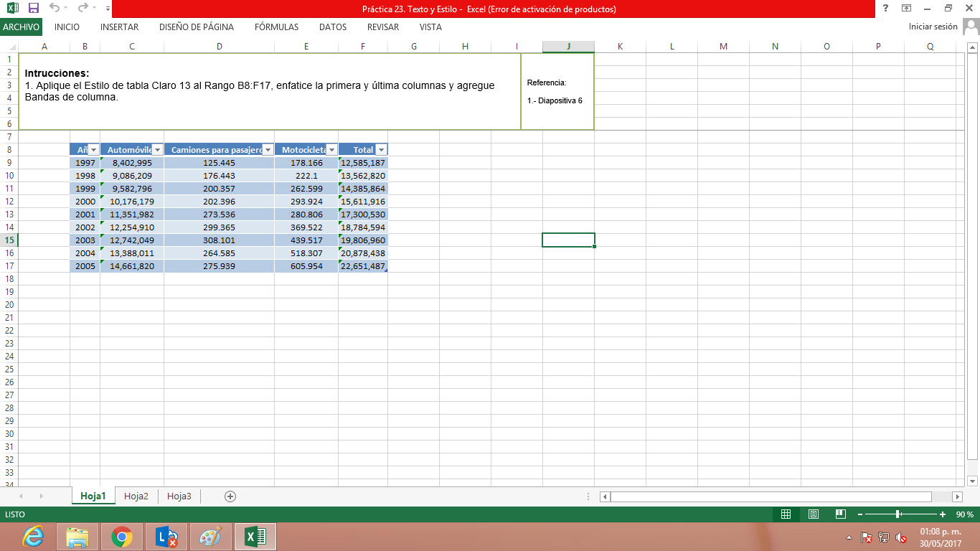This screenshot has width=980, height=551.
Task: Click the zoom out minus icon
Action: pos(859,514)
